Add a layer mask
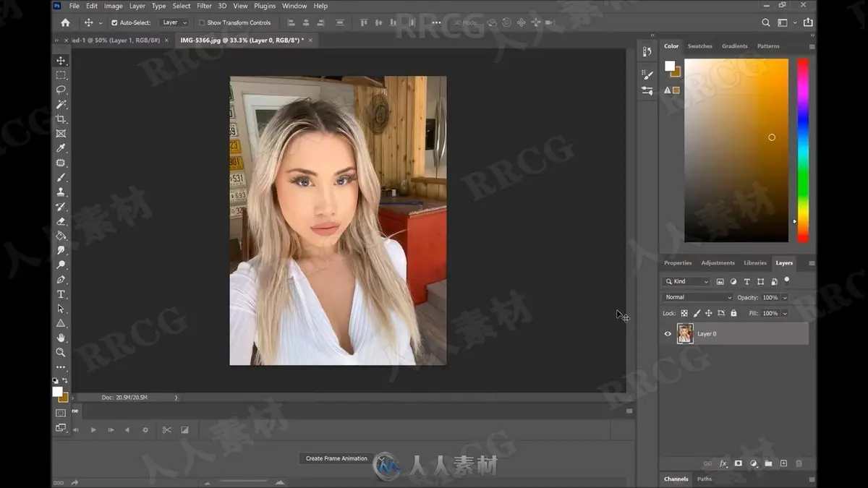This screenshot has height=488, width=868. pos(738,463)
